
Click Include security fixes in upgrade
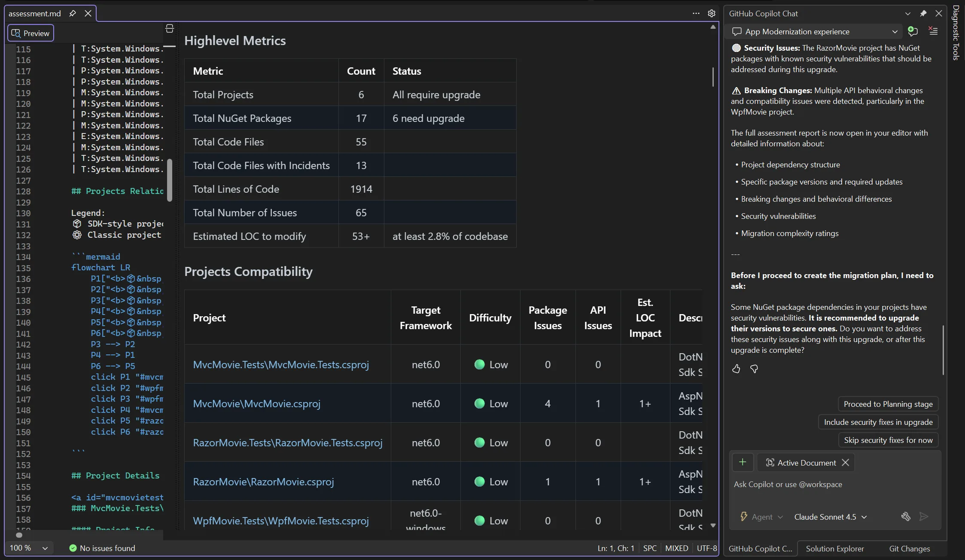[878, 422]
